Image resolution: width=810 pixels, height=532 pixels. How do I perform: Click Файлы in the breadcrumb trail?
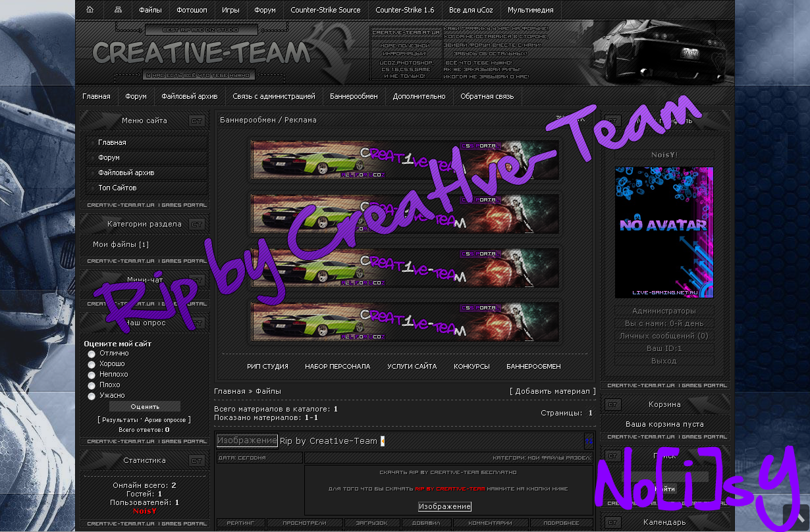pyautogui.click(x=268, y=391)
